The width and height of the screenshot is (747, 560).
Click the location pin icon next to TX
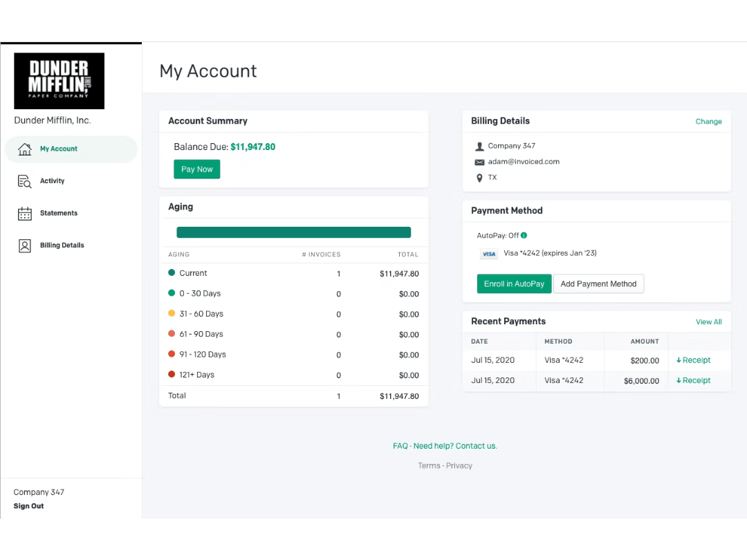480,178
